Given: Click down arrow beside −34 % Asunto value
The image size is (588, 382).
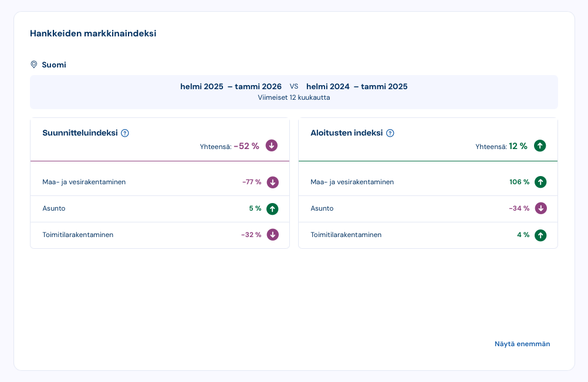Looking at the screenshot, I should tap(540, 208).
